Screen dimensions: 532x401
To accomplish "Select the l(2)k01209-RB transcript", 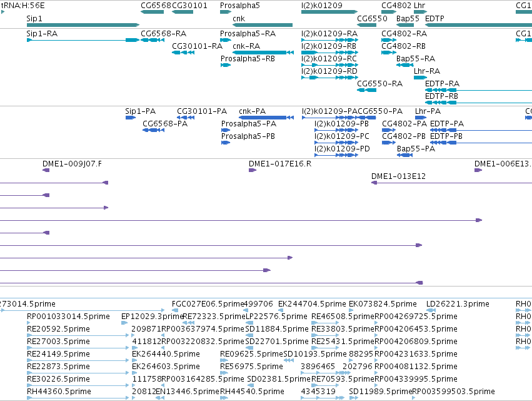I will [x=329, y=53].
